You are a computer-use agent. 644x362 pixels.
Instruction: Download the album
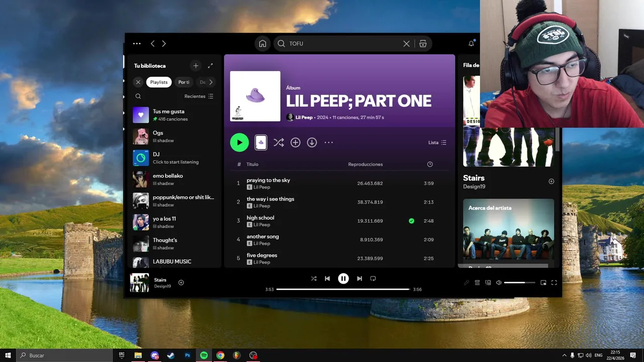(312, 143)
